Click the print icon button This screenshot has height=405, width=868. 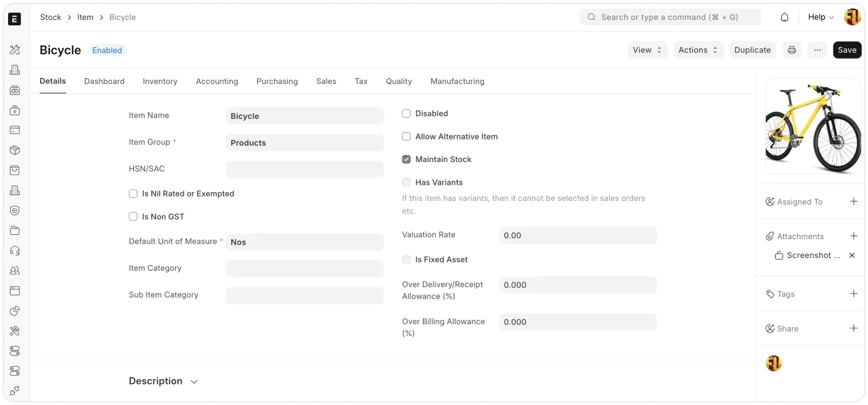792,50
